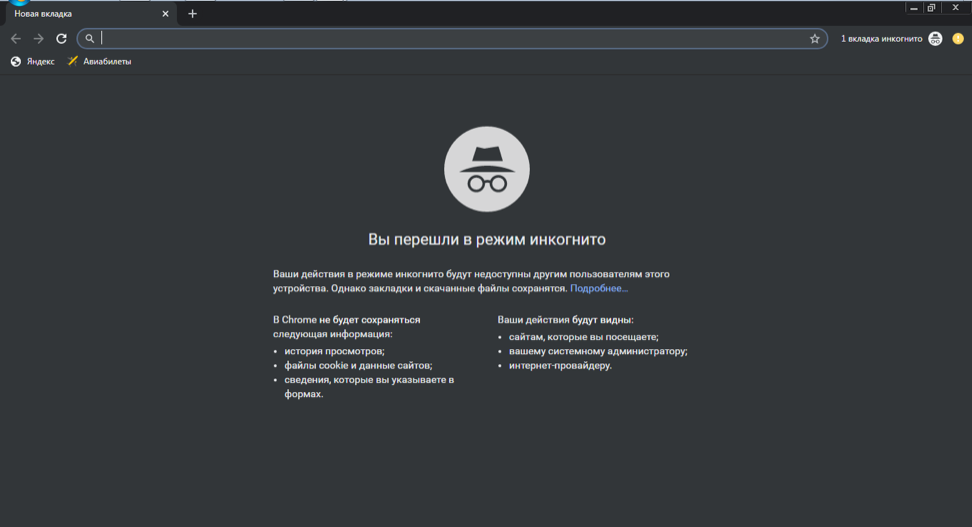Open the "Подробнее…" link
Image resolution: width=972 pixels, height=527 pixels.
(599, 288)
